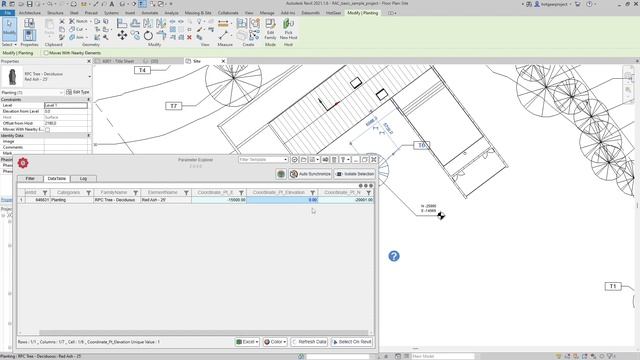The height and width of the screenshot is (360, 640).
Task: Click the Red Ash - 25' ElementName cell
Action: click(x=166, y=200)
